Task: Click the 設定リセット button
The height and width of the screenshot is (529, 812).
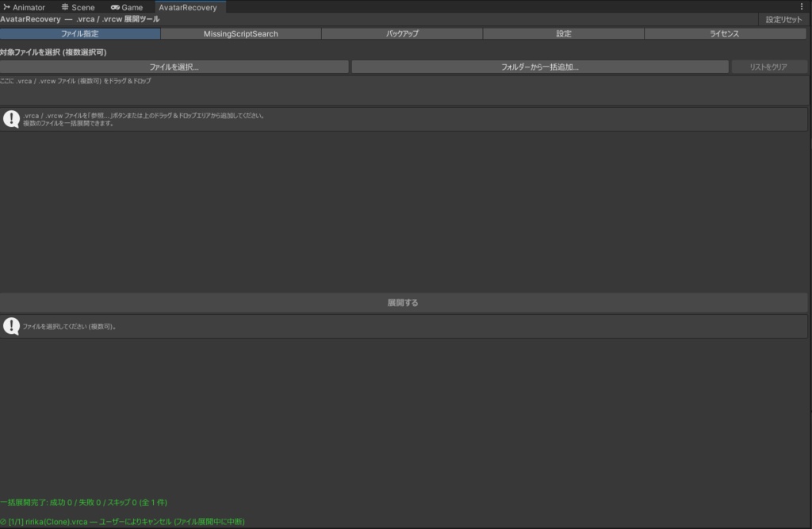Action: click(783, 20)
